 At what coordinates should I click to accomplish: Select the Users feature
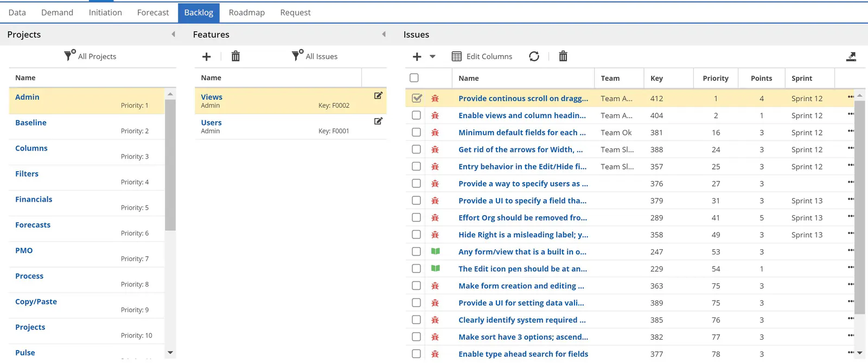click(x=290, y=127)
